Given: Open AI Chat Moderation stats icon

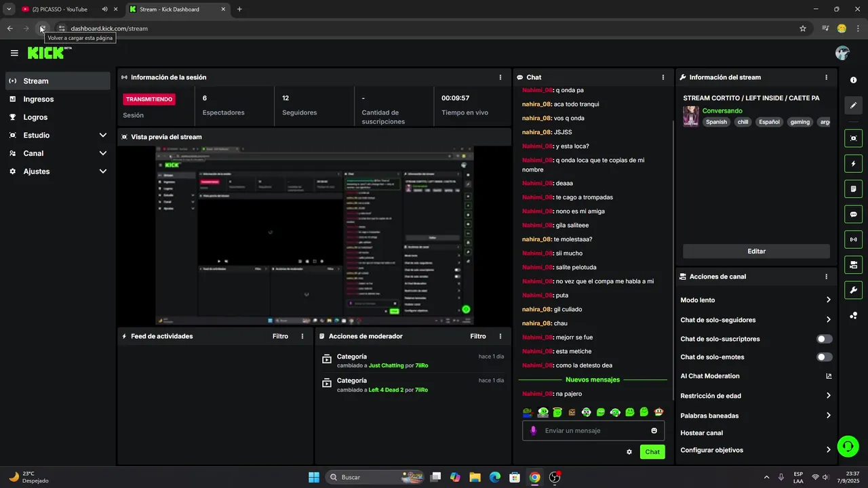Looking at the screenshot, I should [x=828, y=376].
